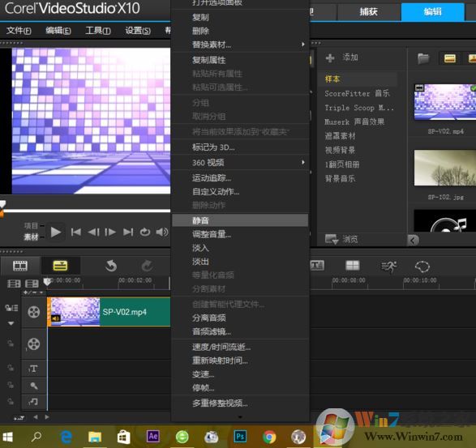476x448 pixels.
Task: Redo the last action
Action: pos(148,266)
